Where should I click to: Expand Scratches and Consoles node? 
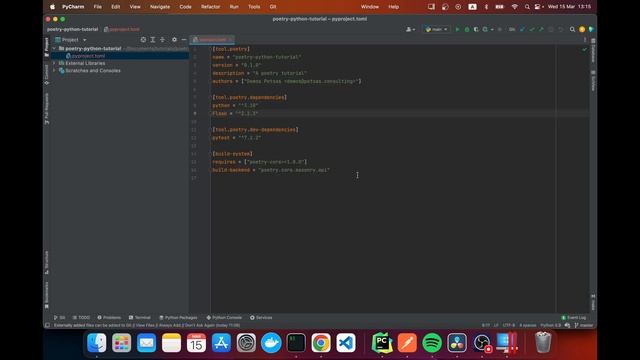tap(54, 71)
